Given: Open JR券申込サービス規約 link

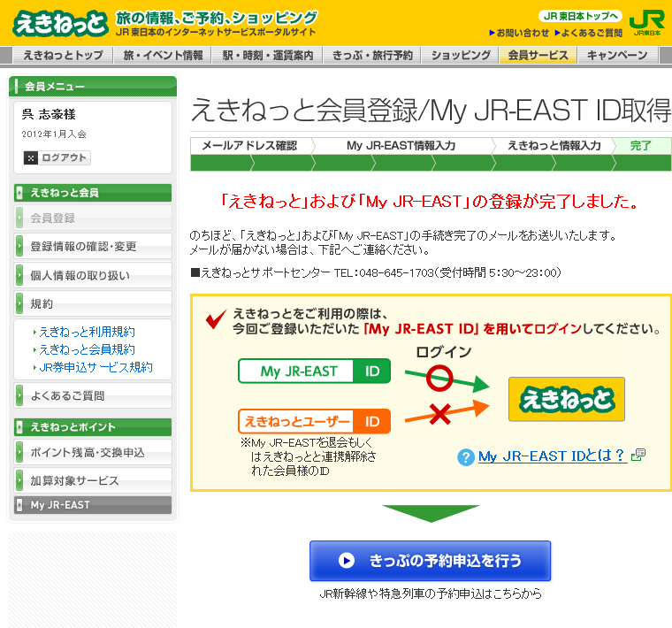Looking at the screenshot, I should (x=96, y=367).
